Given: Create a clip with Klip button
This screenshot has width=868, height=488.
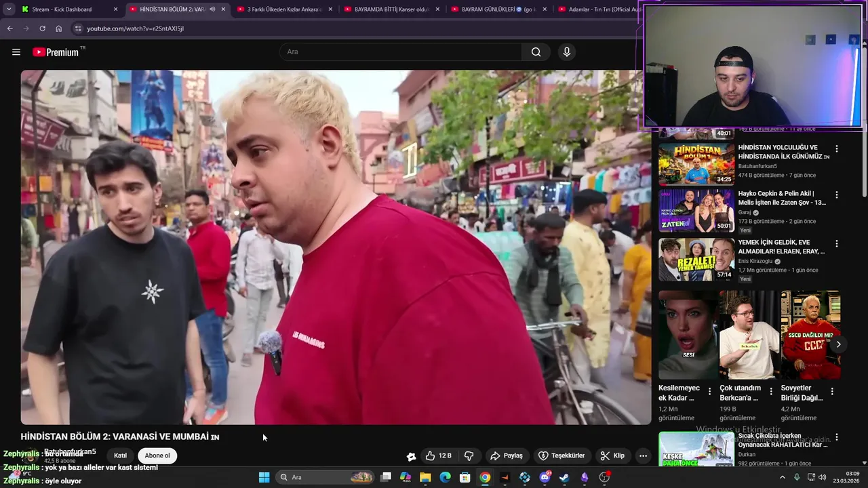Looking at the screenshot, I should tap(612, 456).
